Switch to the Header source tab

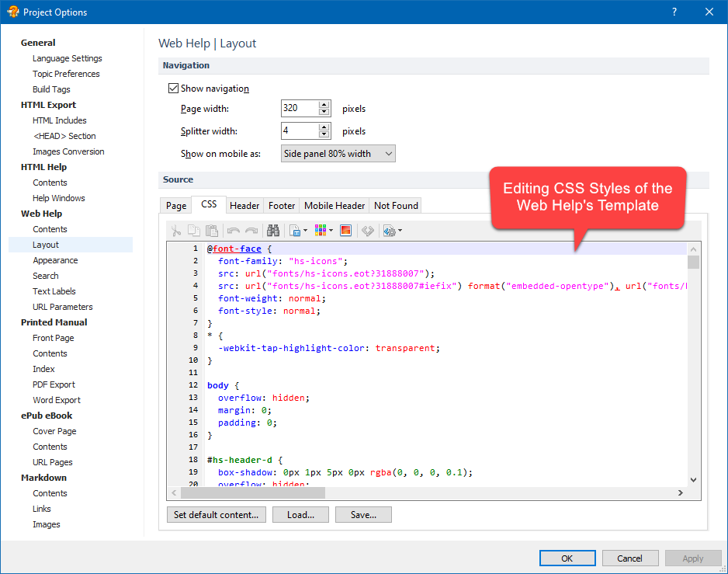click(x=244, y=205)
